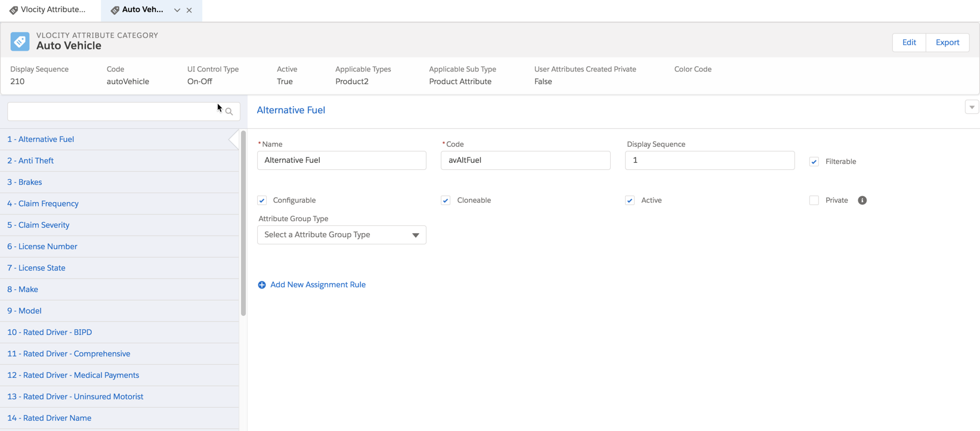Uncheck the Configurable checkbox
980x431 pixels.
[262, 200]
